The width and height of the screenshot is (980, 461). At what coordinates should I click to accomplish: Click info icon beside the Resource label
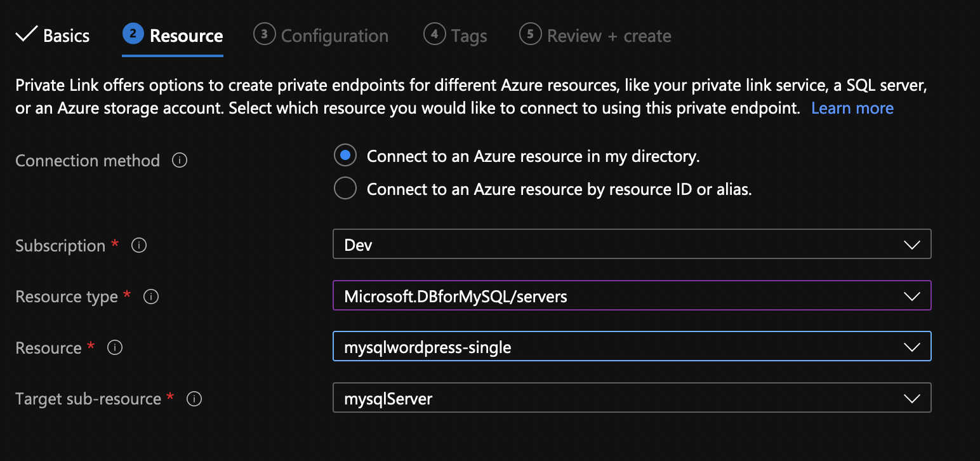[115, 347]
